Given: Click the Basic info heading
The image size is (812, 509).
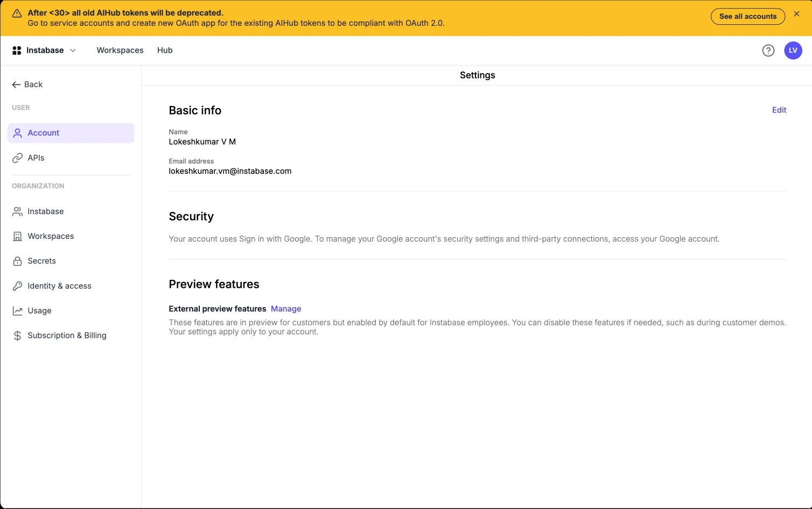Looking at the screenshot, I should click(195, 110).
